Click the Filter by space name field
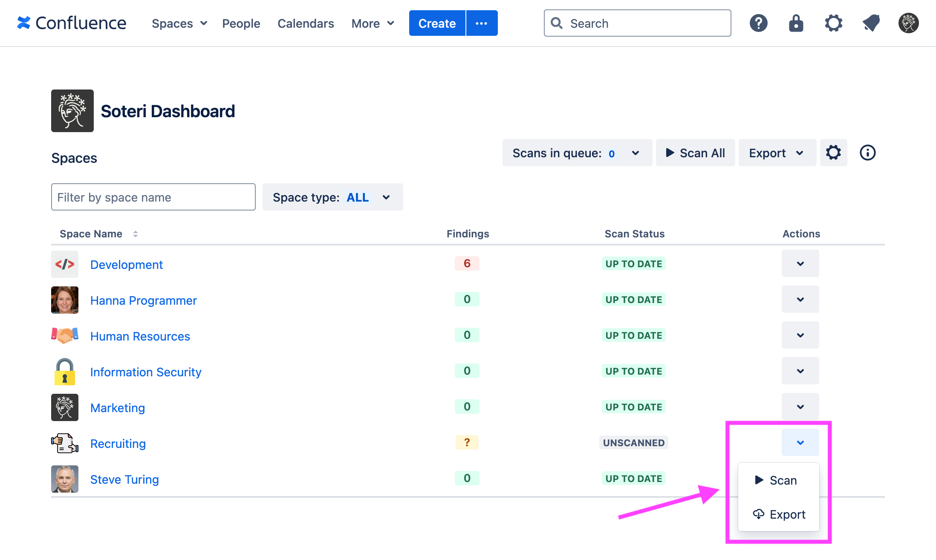Image resolution: width=936 pixels, height=560 pixels. (153, 197)
